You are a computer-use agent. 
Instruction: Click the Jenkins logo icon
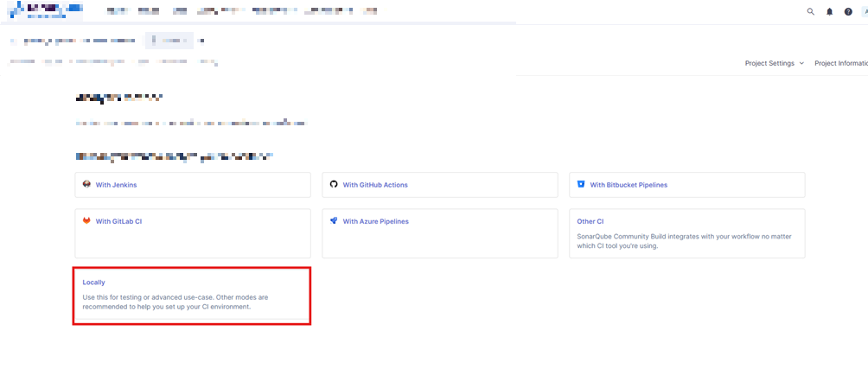(x=86, y=184)
